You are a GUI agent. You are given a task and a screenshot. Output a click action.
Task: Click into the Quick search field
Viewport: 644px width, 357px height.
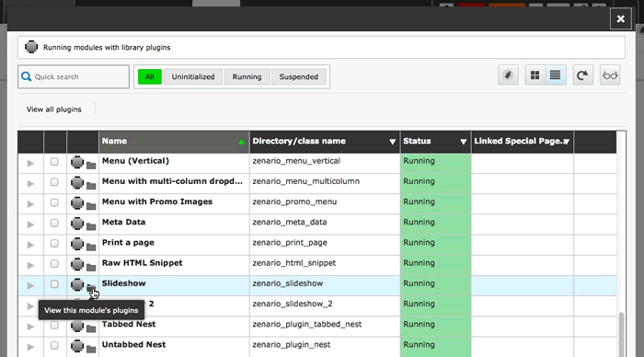point(74,76)
